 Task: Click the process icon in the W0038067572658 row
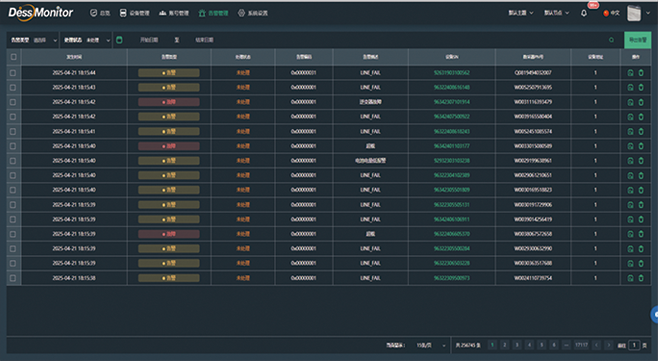[x=630, y=234]
